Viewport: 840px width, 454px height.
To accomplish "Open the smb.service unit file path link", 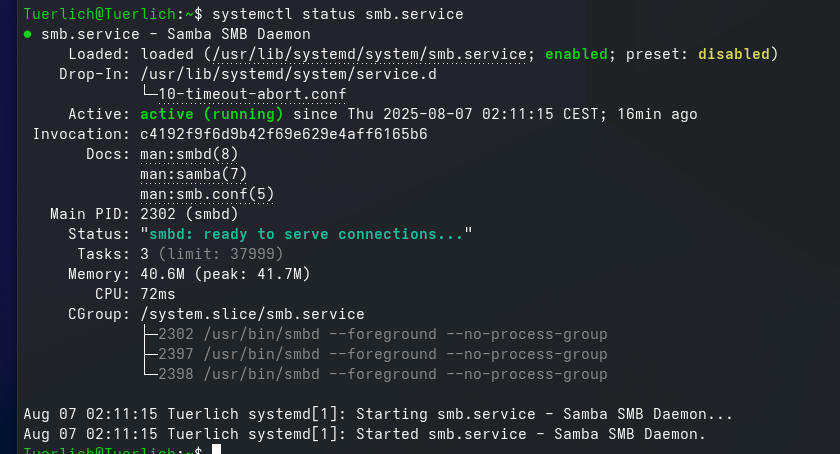I will point(369,54).
